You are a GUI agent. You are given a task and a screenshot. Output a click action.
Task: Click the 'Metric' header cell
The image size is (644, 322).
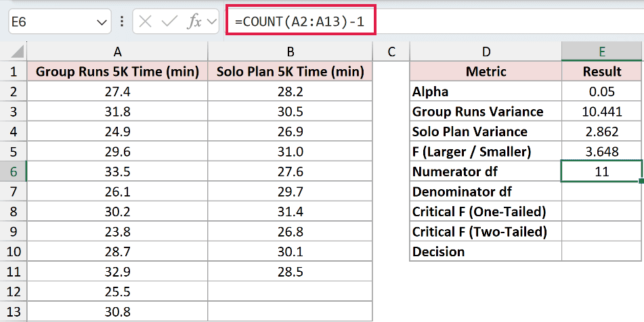(486, 72)
